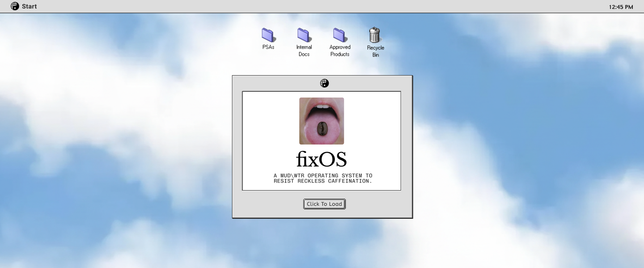
Task: Select the Recycle Bin text label
Action: tap(376, 51)
